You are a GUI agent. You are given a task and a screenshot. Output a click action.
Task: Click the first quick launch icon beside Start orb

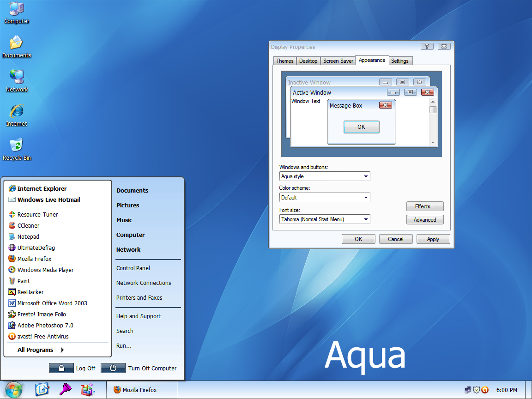(x=42, y=389)
